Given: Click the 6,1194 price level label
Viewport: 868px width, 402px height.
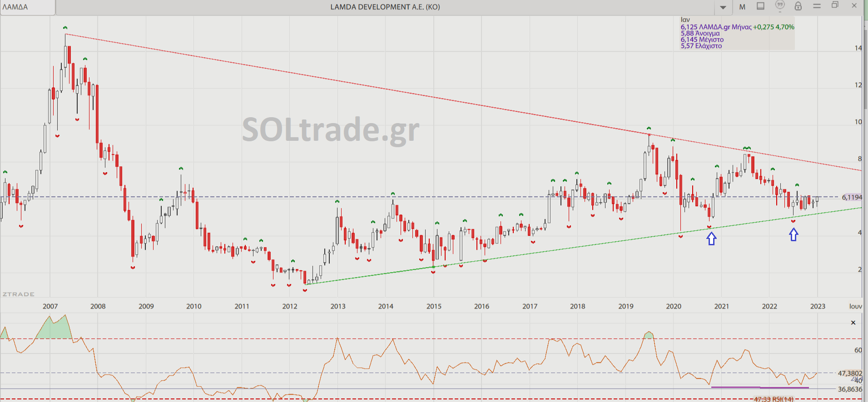Looking at the screenshot, I should pos(852,197).
